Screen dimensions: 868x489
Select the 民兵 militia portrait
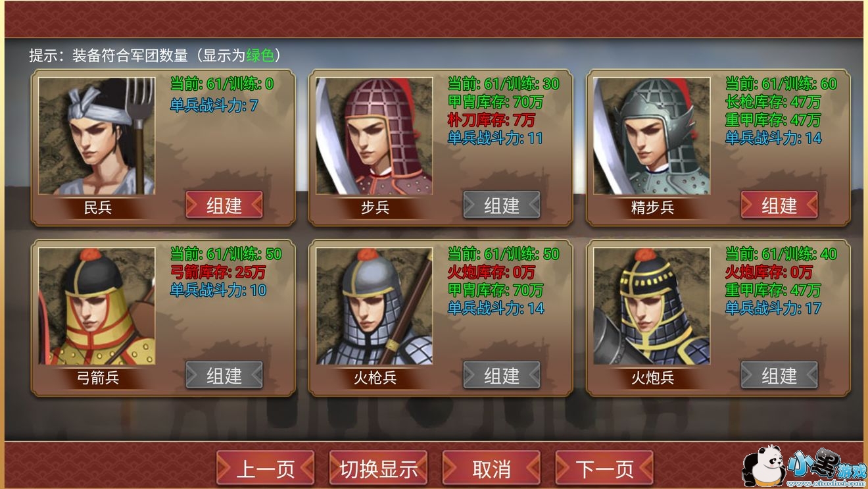[97, 136]
